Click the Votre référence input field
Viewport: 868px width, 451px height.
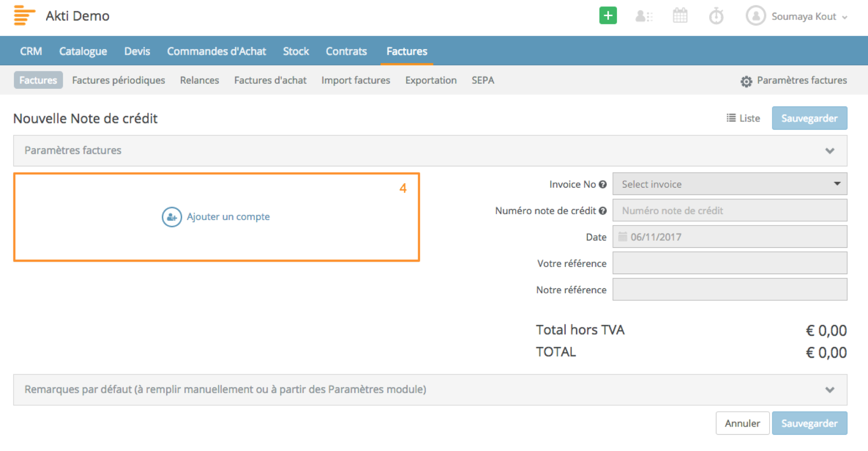730,263
